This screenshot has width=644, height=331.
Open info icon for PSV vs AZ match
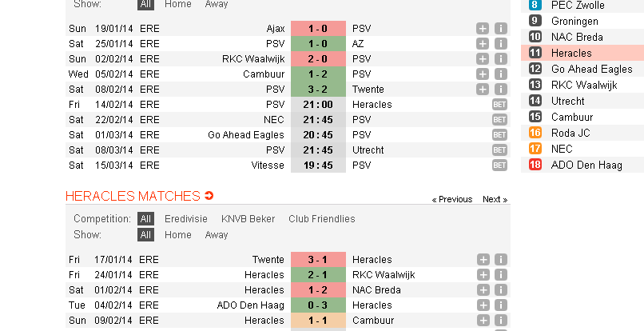tap(501, 44)
